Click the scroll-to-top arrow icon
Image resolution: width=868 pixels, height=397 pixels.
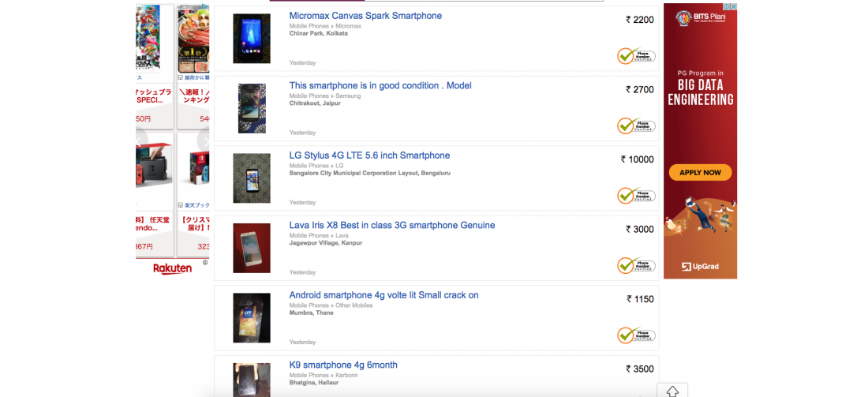point(672,391)
